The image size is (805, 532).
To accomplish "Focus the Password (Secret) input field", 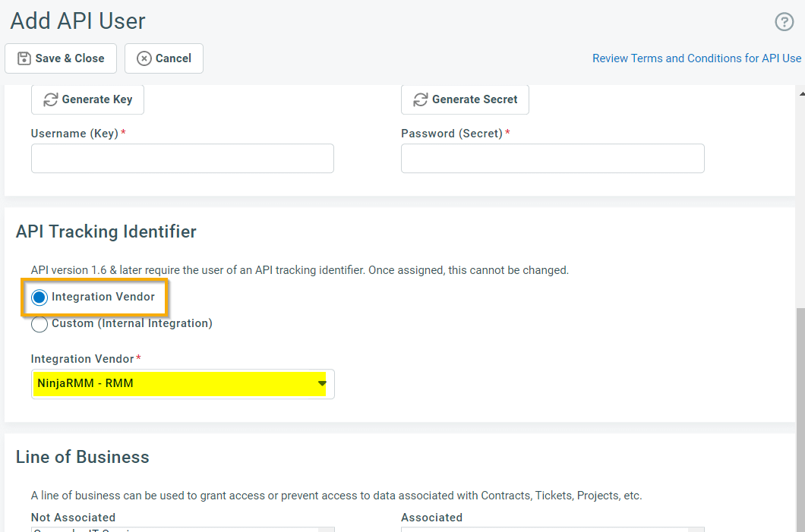I will 552,159.
